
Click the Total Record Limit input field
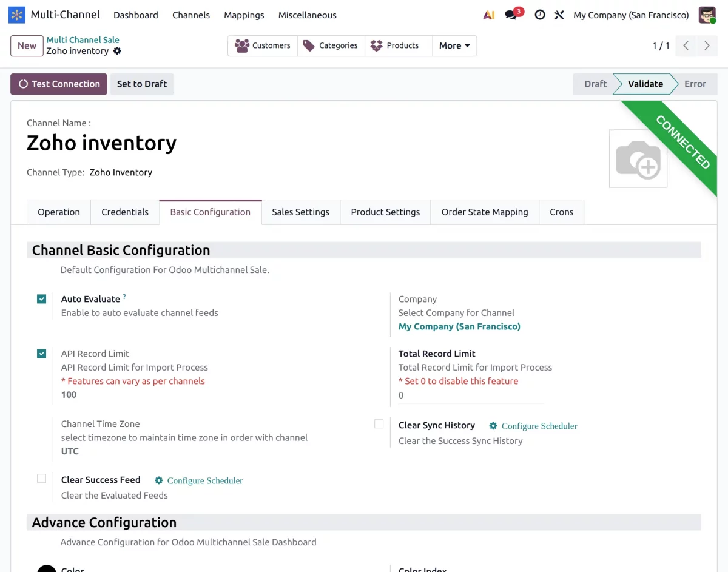(471, 395)
